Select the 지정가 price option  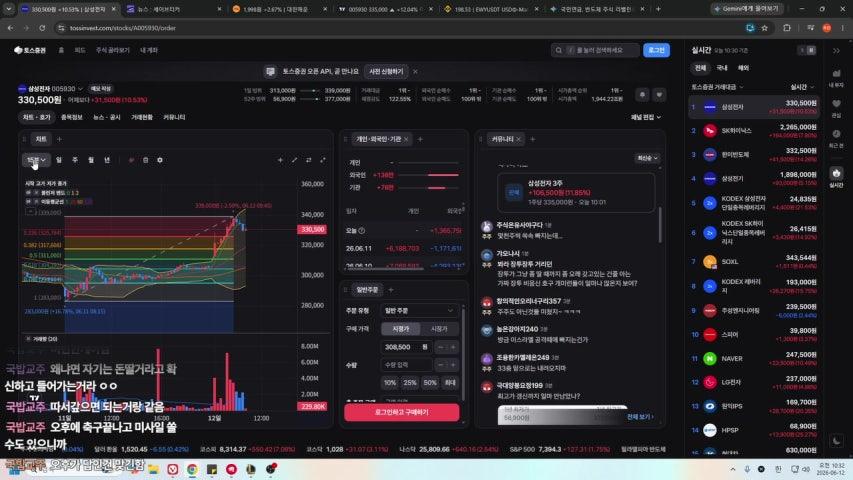point(401,329)
